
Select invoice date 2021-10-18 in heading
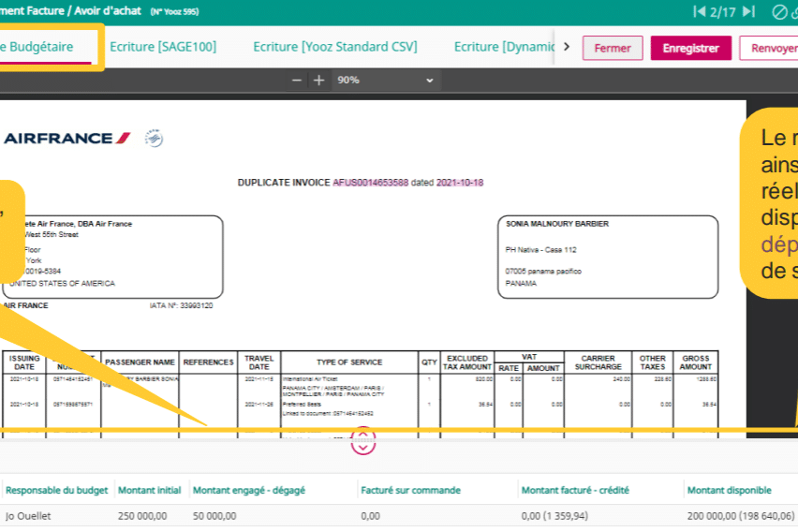click(460, 183)
